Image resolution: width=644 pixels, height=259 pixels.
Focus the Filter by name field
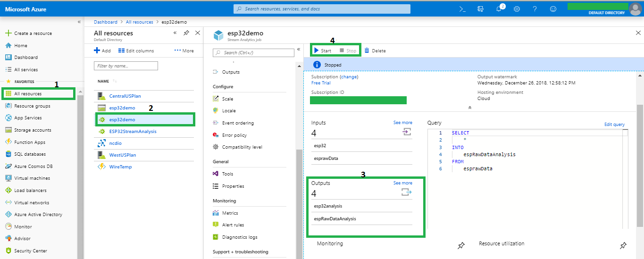tap(126, 66)
